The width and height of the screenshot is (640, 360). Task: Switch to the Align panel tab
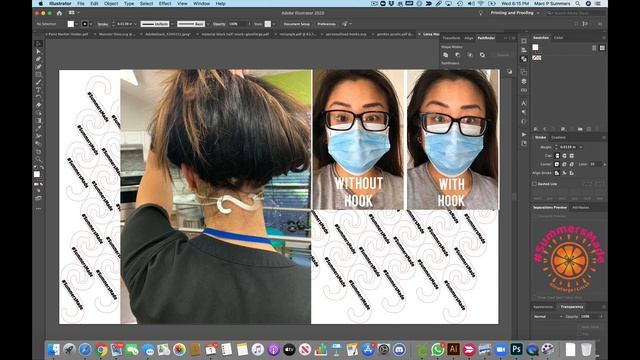pyautogui.click(x=469, y=38)
